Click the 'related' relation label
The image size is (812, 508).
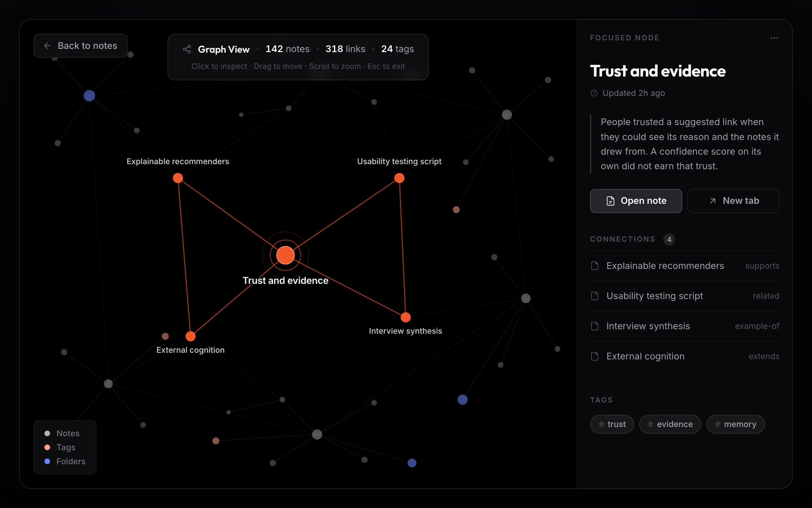[766, 296]
